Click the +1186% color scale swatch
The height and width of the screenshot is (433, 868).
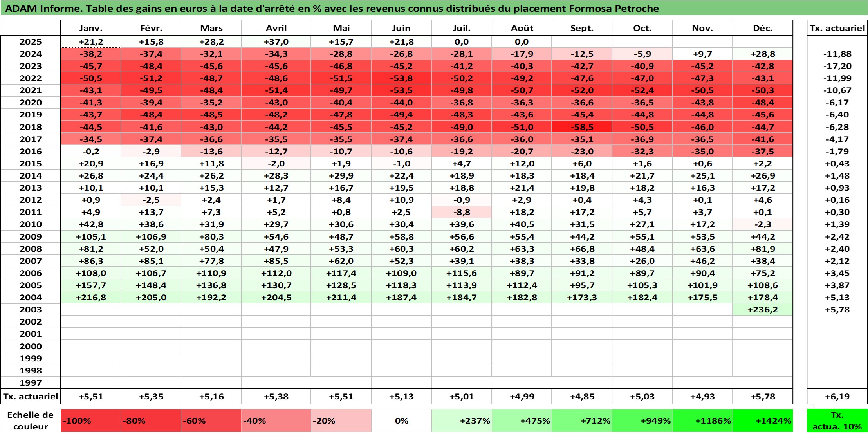[x=702, y=421]
